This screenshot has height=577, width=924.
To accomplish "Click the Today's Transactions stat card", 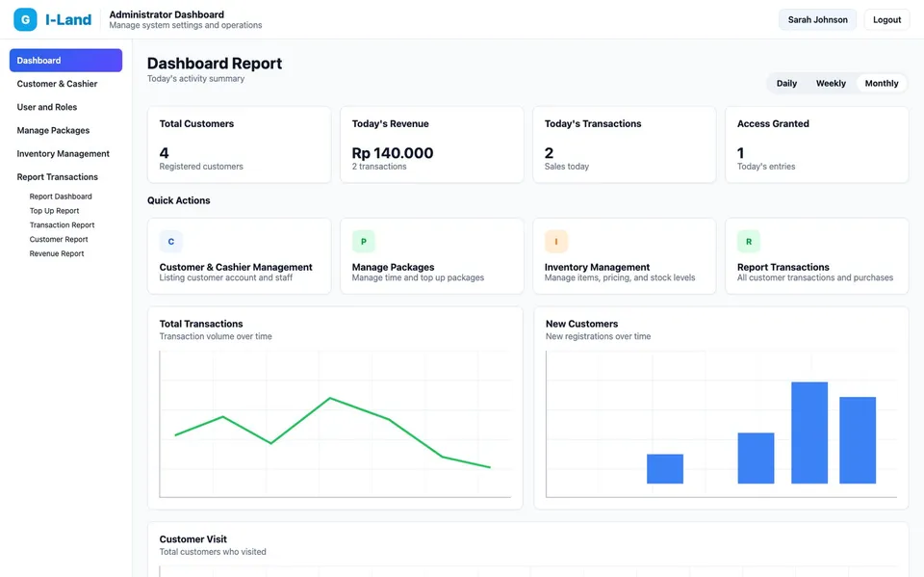I will coord(625,144).
